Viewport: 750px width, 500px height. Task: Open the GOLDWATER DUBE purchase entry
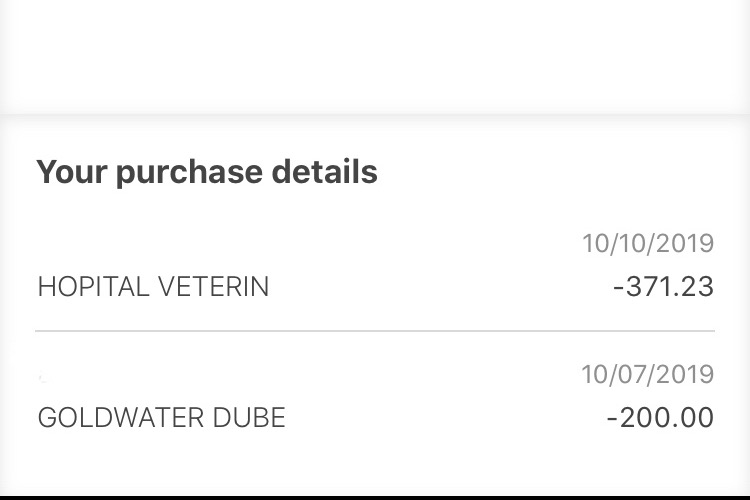pos(375,397)
